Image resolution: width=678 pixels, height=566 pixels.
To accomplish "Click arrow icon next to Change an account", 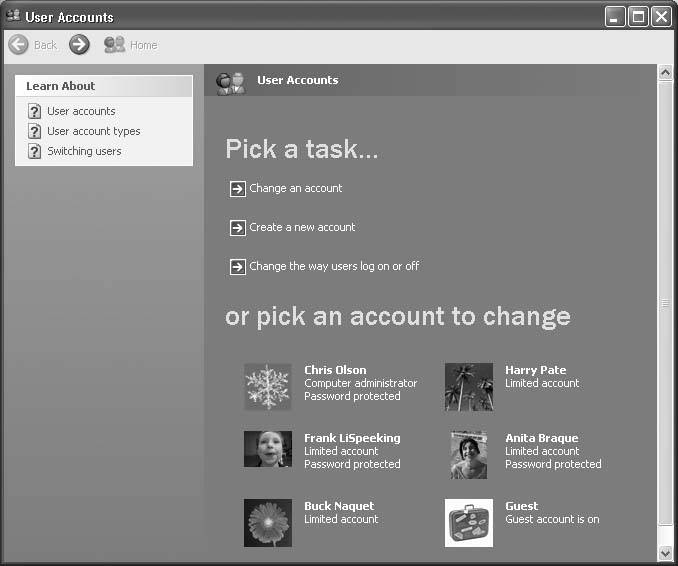I will pos(237,189).
